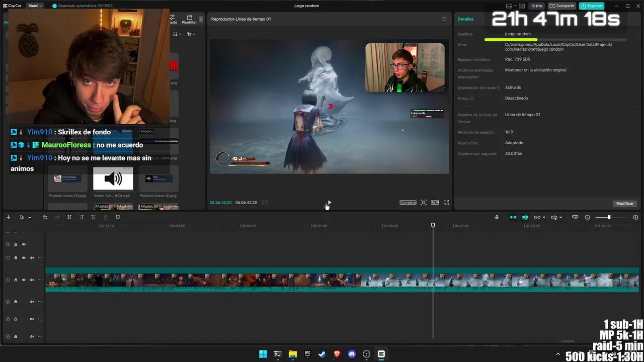
Task: Click the trash delete icon in timeline toolbar
Action: (106, 217)
